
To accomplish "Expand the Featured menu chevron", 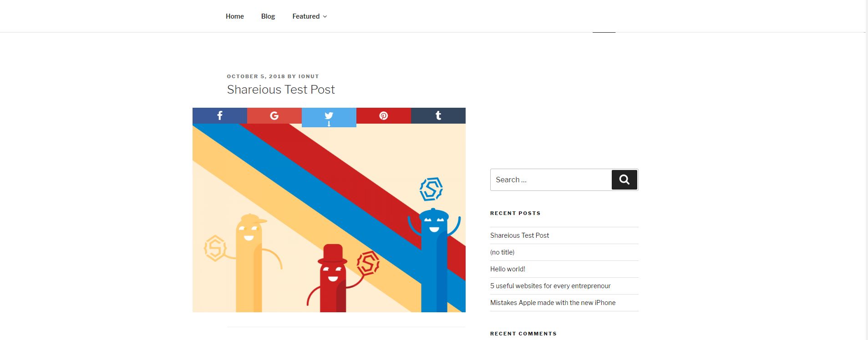I will coord(325,16).
